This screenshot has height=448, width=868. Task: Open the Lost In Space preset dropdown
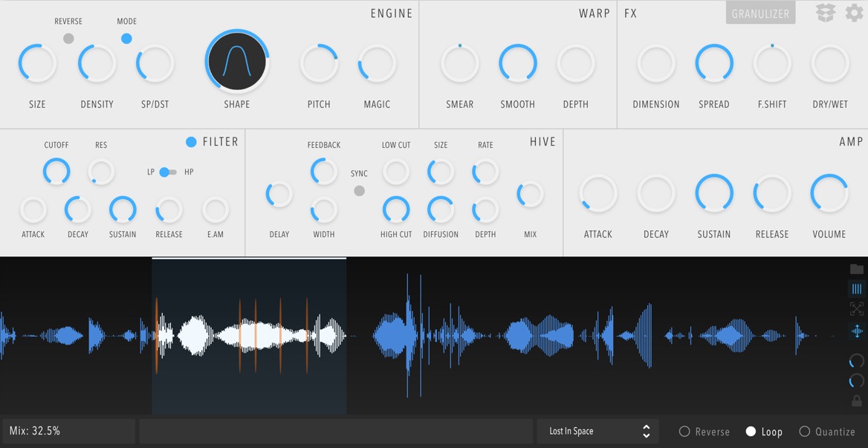tap(587, 431)
